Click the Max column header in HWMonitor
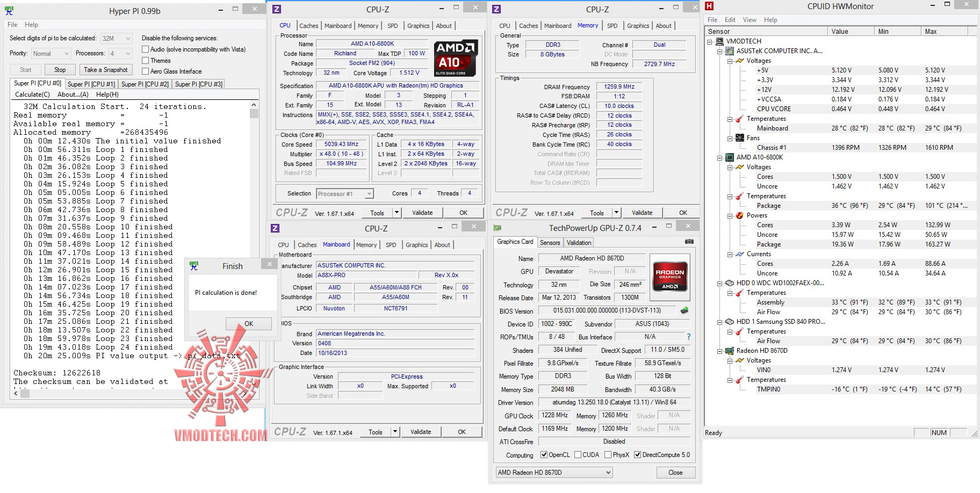980x493 pixels. tap(946, 32)
